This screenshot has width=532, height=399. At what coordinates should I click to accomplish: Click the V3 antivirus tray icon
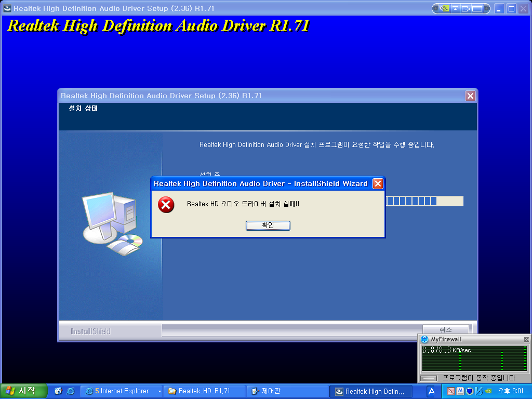(478, 391)
